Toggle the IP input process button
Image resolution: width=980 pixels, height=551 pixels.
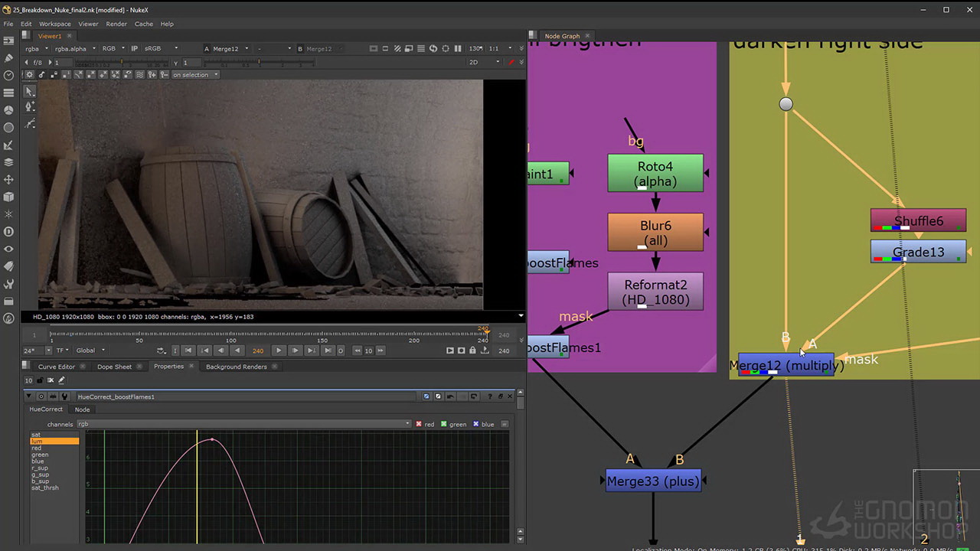[x=135, y=48]
